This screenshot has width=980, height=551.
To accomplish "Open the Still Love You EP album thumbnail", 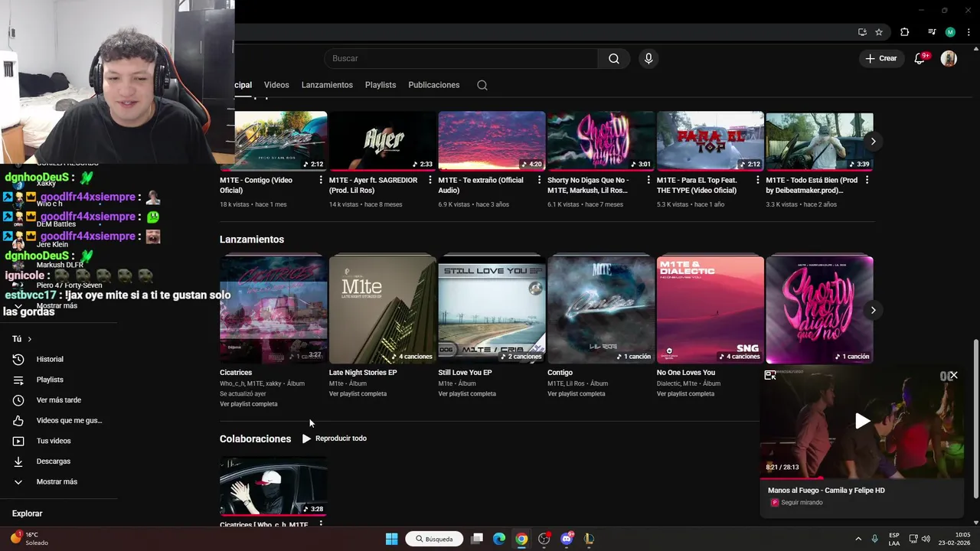I will [492, 310].
